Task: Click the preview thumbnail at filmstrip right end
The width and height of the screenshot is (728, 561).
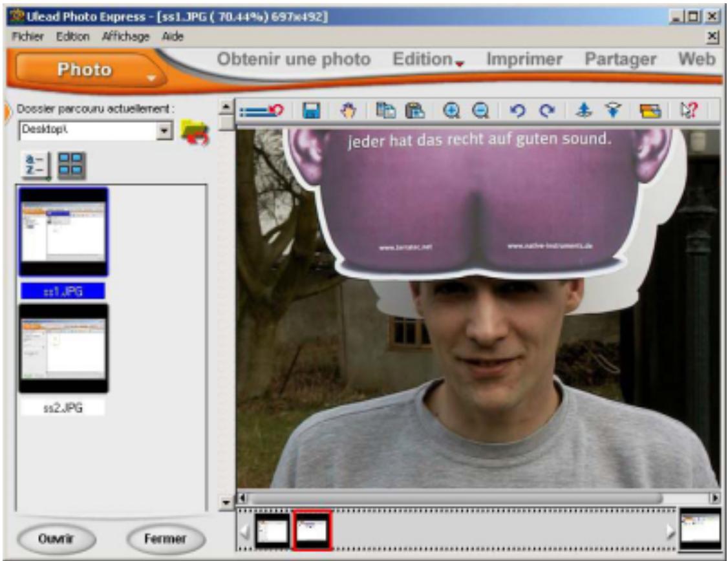Action: tap(700, 529)
